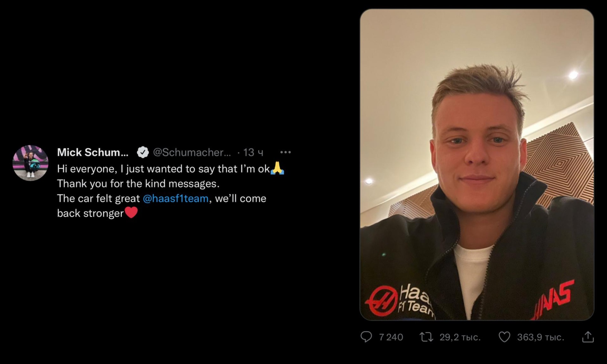Screen dimensions: 607x364
Task: Click the "back stronger" text line
Action: click(x=90, y=213)
